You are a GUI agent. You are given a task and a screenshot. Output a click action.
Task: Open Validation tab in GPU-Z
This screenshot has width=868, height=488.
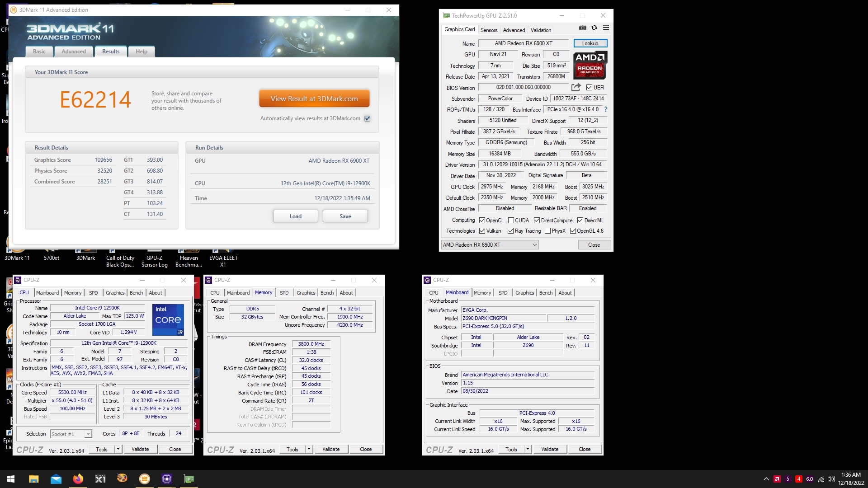pos(541,30)
